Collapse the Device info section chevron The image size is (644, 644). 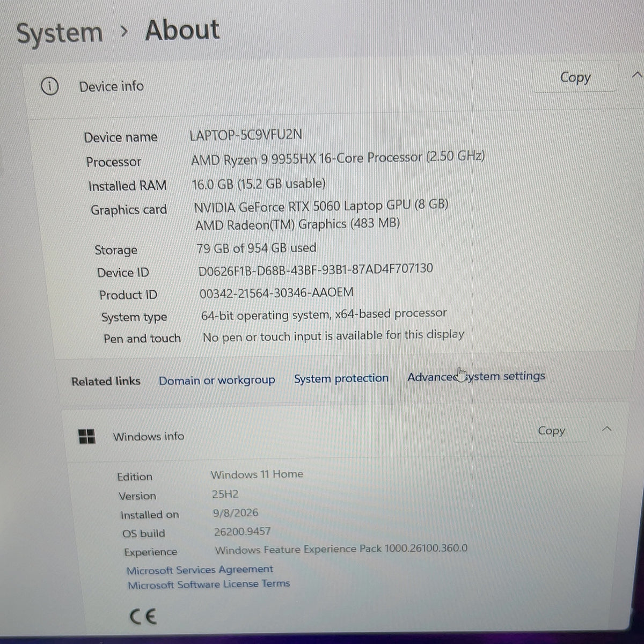[636, 75]
